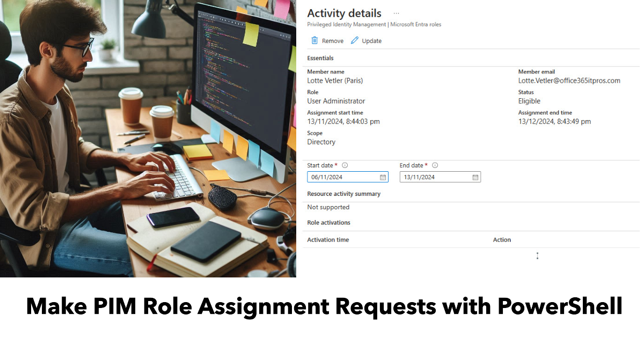Click the Action column header

click(502, 240)
